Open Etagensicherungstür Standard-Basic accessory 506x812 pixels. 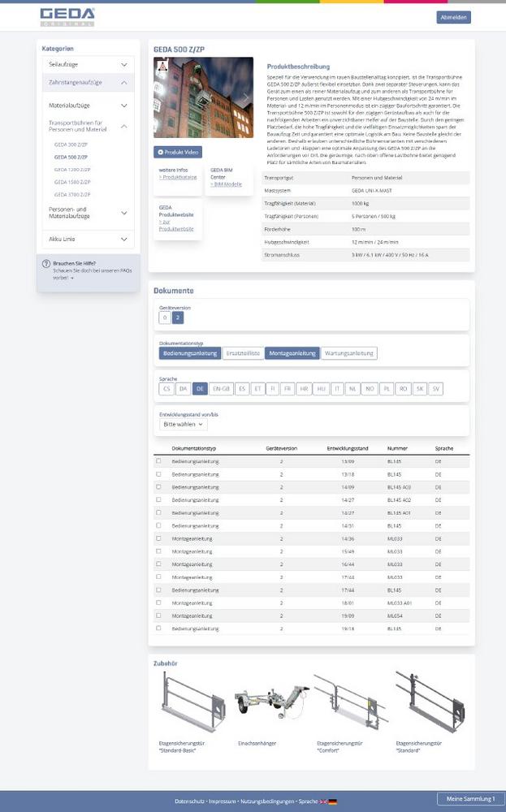(192, 702)
